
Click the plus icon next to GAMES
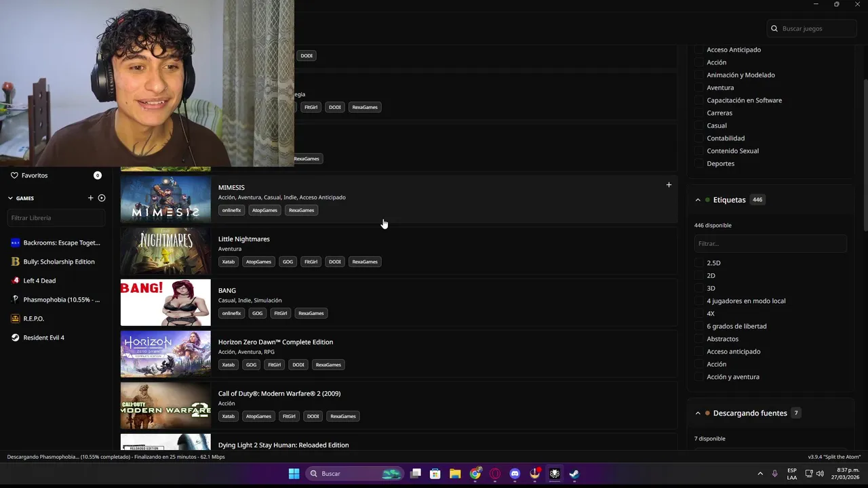pyautogui.click(x=90, y=198)
